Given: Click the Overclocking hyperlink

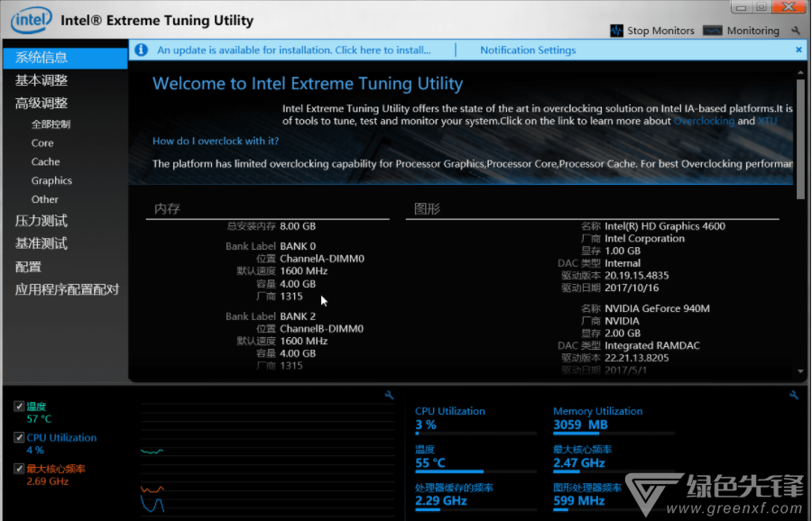Looking at the screenshot, I should tap(704, 121).
